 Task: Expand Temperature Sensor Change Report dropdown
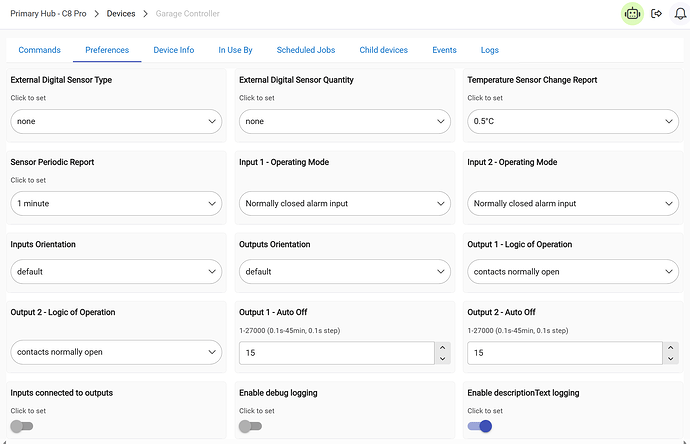(x=572, y=121)
